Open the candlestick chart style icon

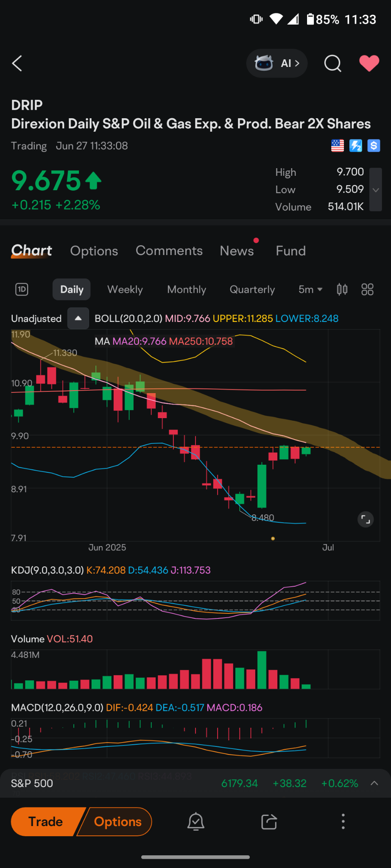pyautogui.click(x=342, y=289)
